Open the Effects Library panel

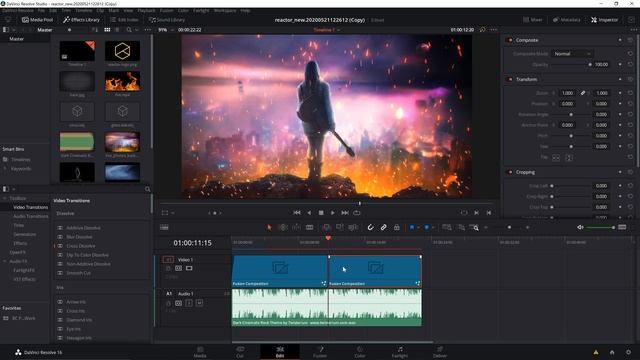click(x=81, y=20)
